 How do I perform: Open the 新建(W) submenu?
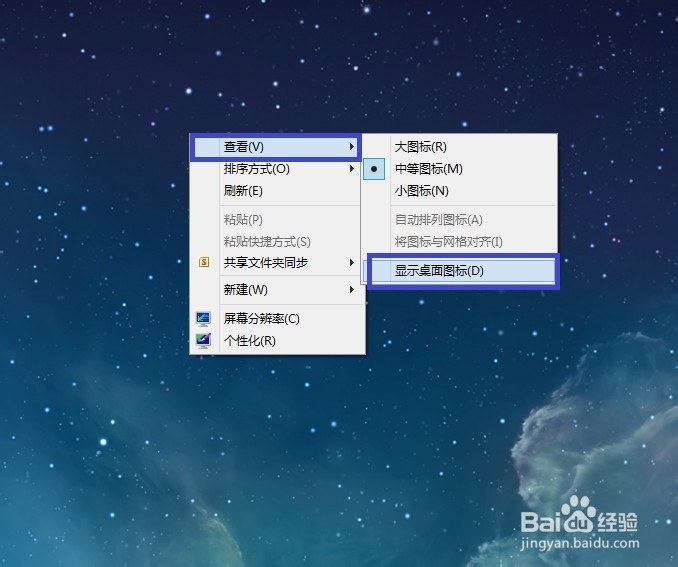(x=275, y=289)
